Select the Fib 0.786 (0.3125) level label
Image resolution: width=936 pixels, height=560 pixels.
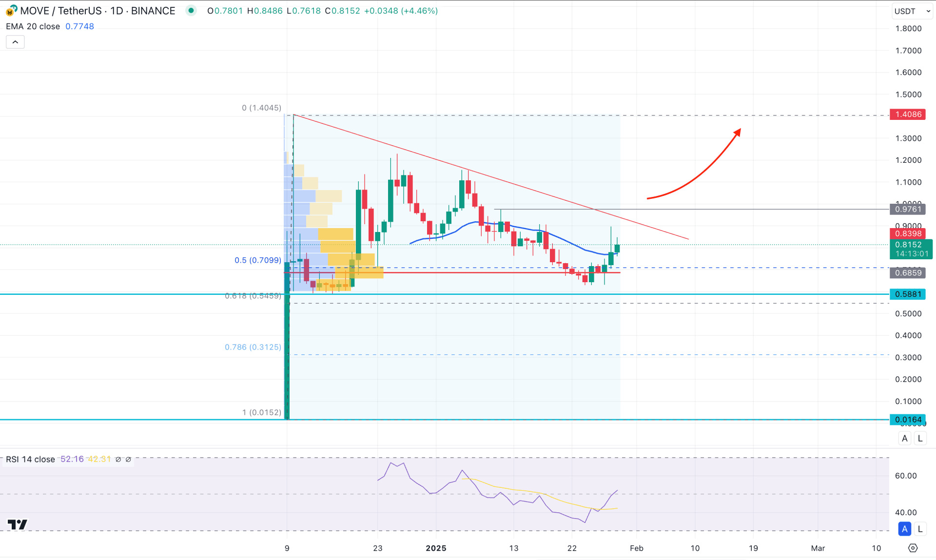click(x=253, y=347)
